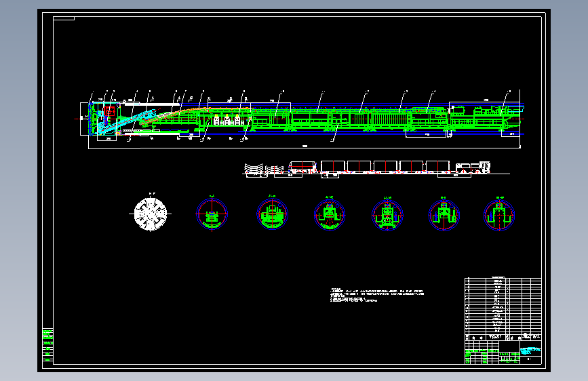Select the rightmost circular cross-section view
Viewport: 588px width, 381px height.
(x=499, y=215)
